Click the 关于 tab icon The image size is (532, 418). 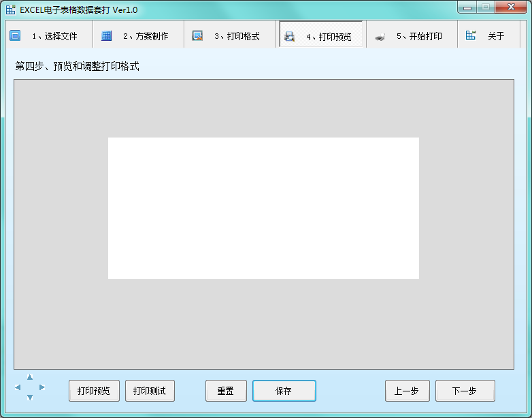point(471,35)
